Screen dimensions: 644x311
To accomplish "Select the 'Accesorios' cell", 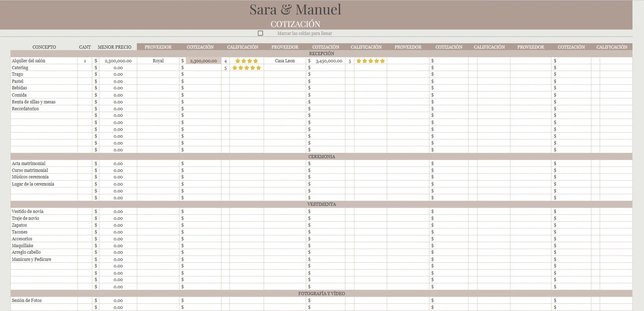I will pos(44,239).
